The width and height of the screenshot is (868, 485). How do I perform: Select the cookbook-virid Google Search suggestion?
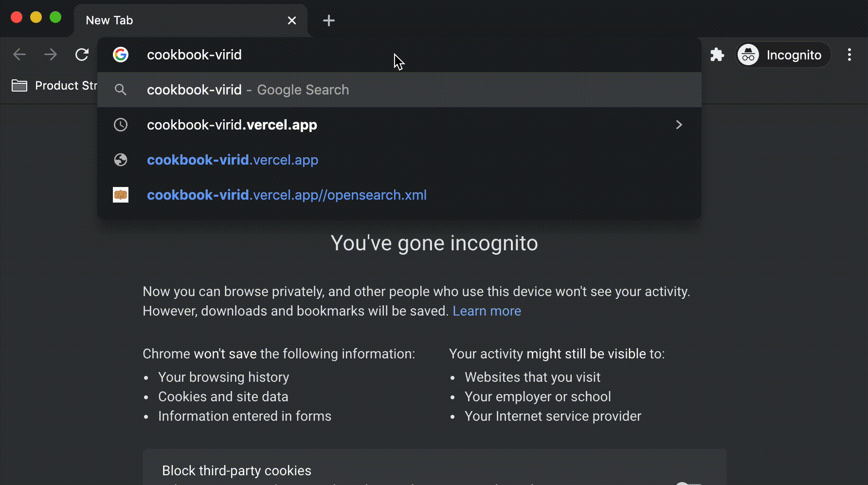(x=399, y=90)
